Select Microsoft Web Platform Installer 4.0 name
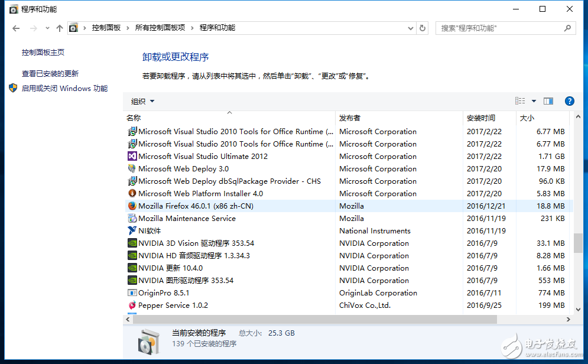The height and width of the screenshot is (364, 588). [200, 193]
